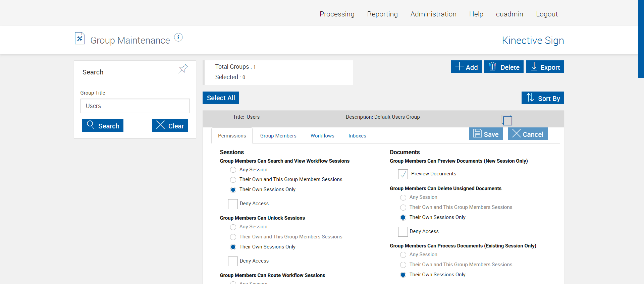Select Any Session for Search and View

point(233,170)
